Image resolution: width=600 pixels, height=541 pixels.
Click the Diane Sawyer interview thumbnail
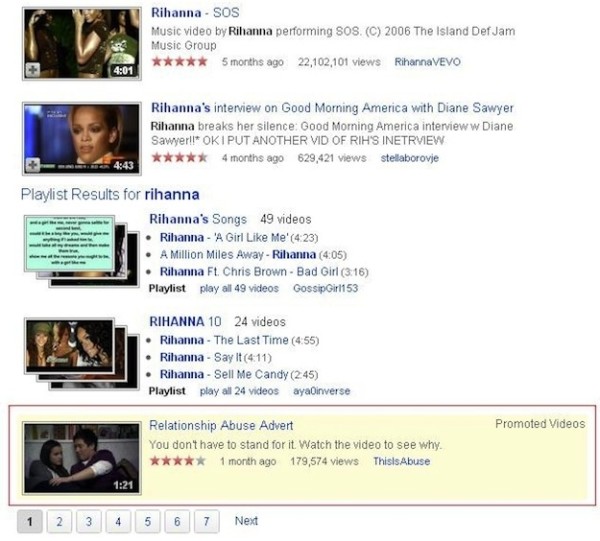82,139
